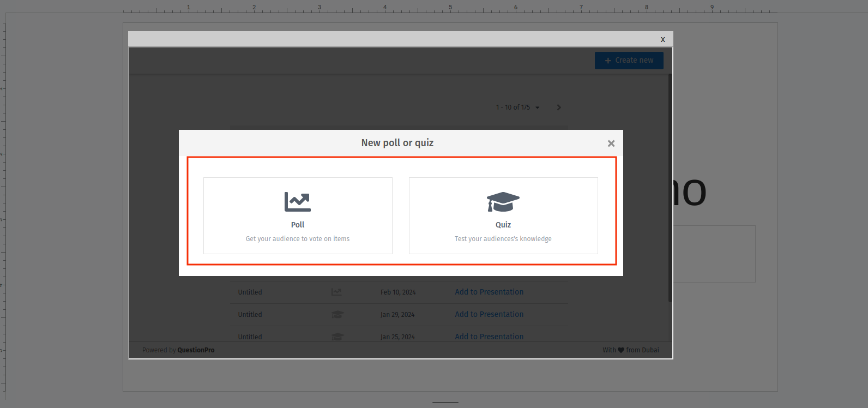Click the poll icon in the Feb 10 row

(336, 292)
